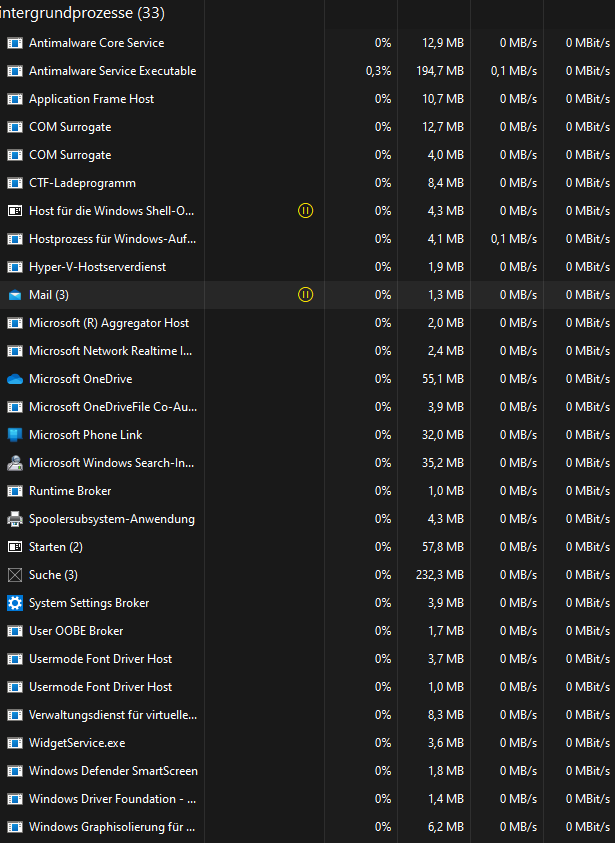Select the Windows Graphisolierung für ... process

pyautogui.click(x=308, y=827)
